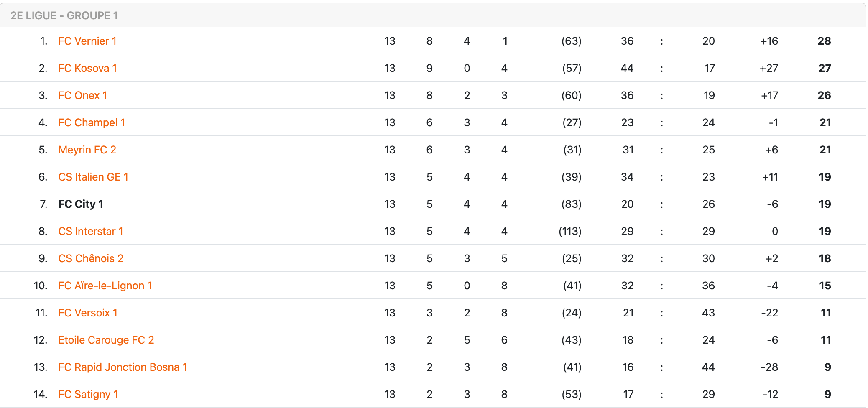Click FC Kosova 1's +27 goal difference
The height and width of the screenshot is (408, 868).
pyautogui.click(x=768, y=68)
